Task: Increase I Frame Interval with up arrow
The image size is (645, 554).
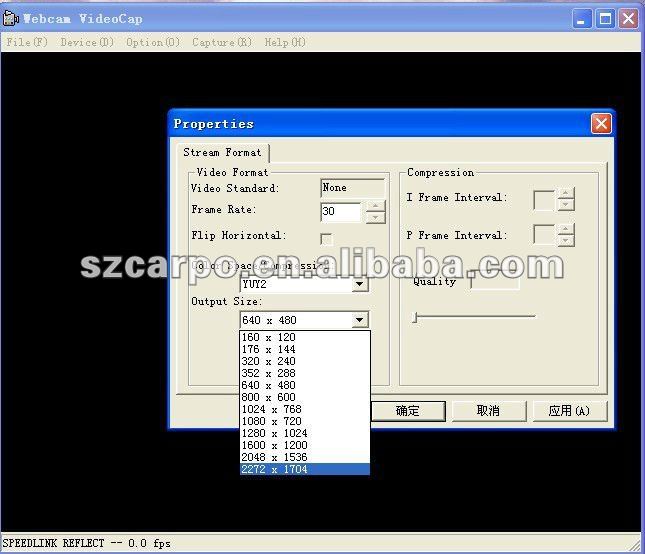Action: (566, 194)
